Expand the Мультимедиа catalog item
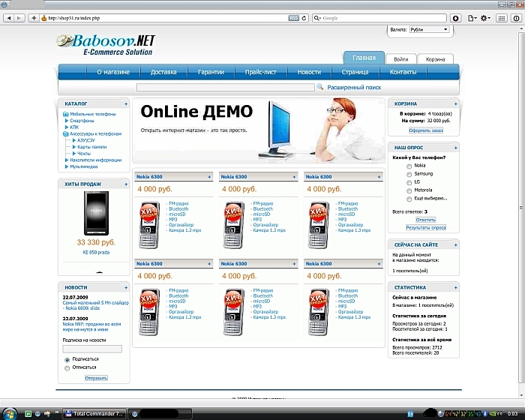The height and width of the screenshot is (420, 525). click(x=67, y=166)
